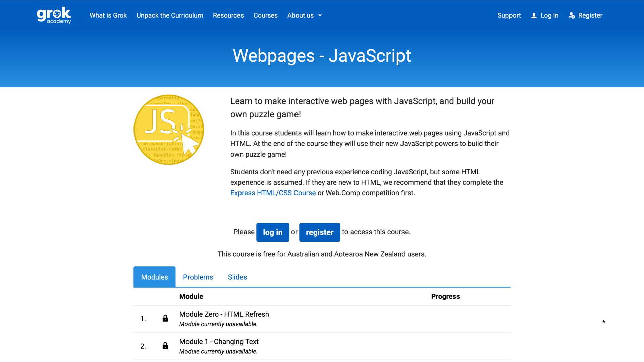Click the blue log in button

(273, 232)
